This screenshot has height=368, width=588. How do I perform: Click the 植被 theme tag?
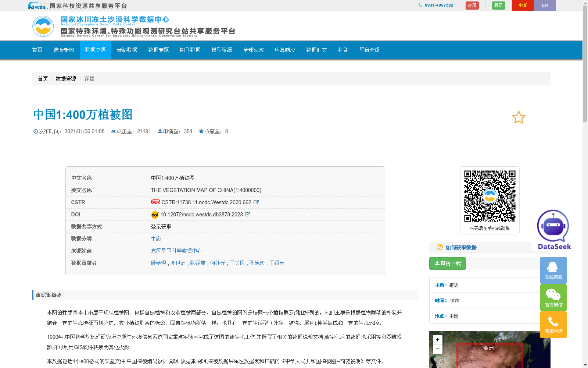tap(454, 285)
